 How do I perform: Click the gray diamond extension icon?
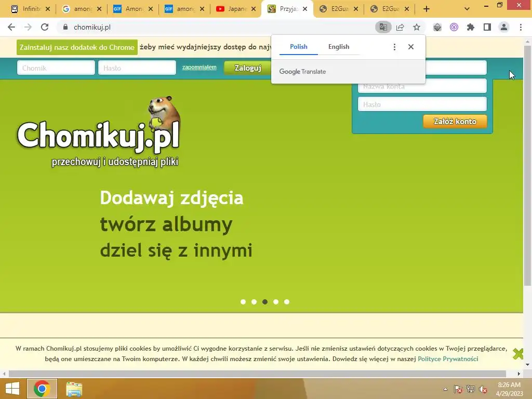tap(437, 27)
